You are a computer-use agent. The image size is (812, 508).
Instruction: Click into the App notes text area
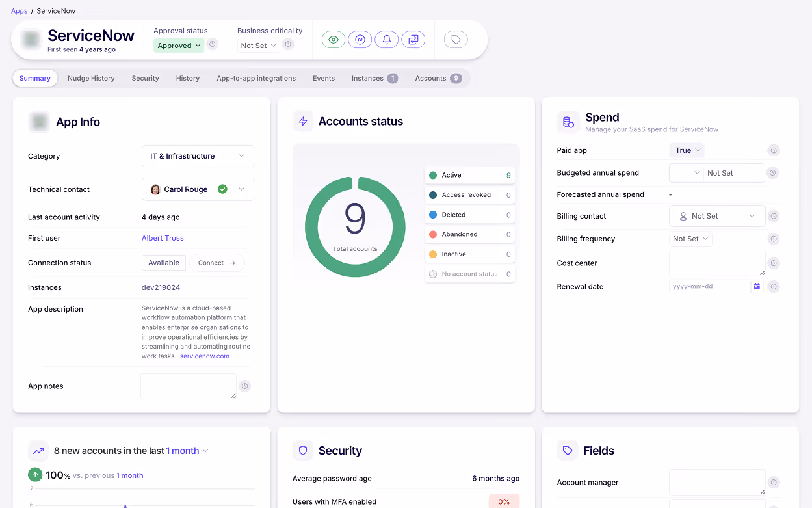(x=189, y=386)
